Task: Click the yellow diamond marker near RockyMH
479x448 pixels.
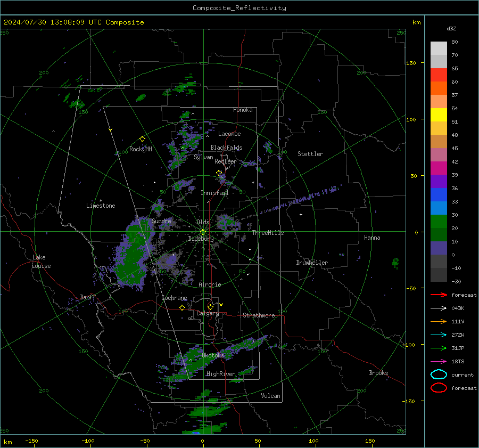Action: click(142, 139)
